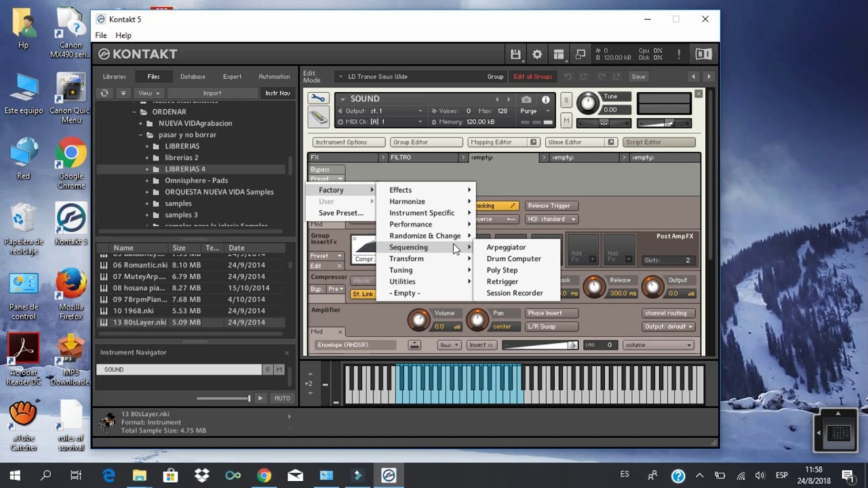Enable Phase Invert in the Amplifier
The width and height of the screenshot is (868, 488).
551,313
